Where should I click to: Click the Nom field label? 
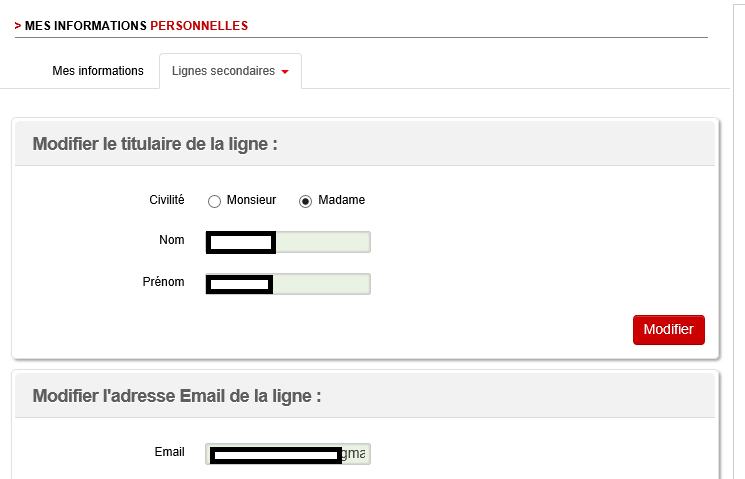point(172,240)
